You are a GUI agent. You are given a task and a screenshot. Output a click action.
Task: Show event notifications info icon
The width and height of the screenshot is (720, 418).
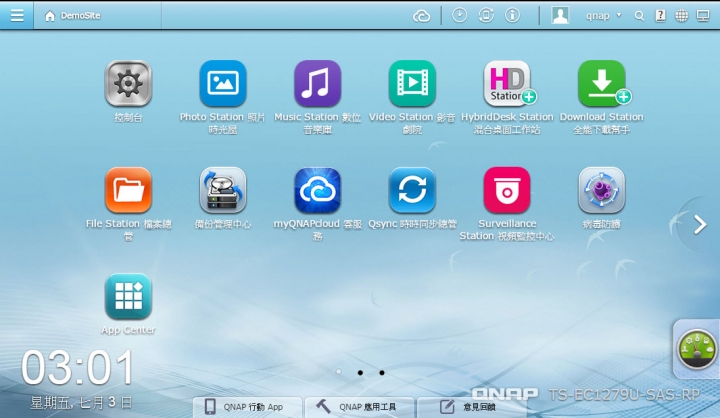tap(512, 16)
